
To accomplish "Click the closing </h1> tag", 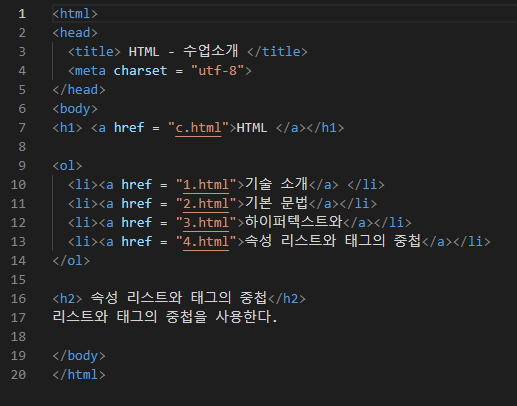I will click(x=325, y=128).
